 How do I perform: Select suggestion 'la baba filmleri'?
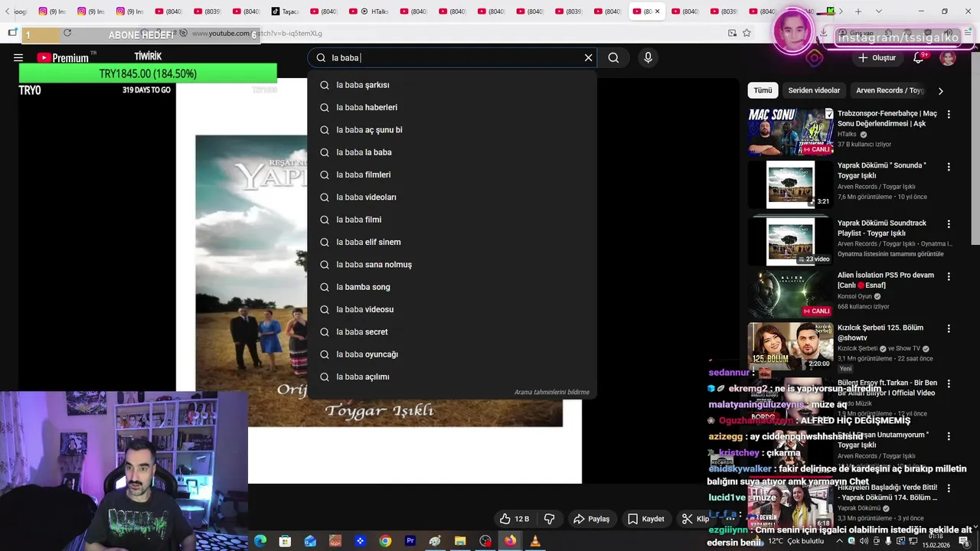pyautogui.click(x=452, y=174)
